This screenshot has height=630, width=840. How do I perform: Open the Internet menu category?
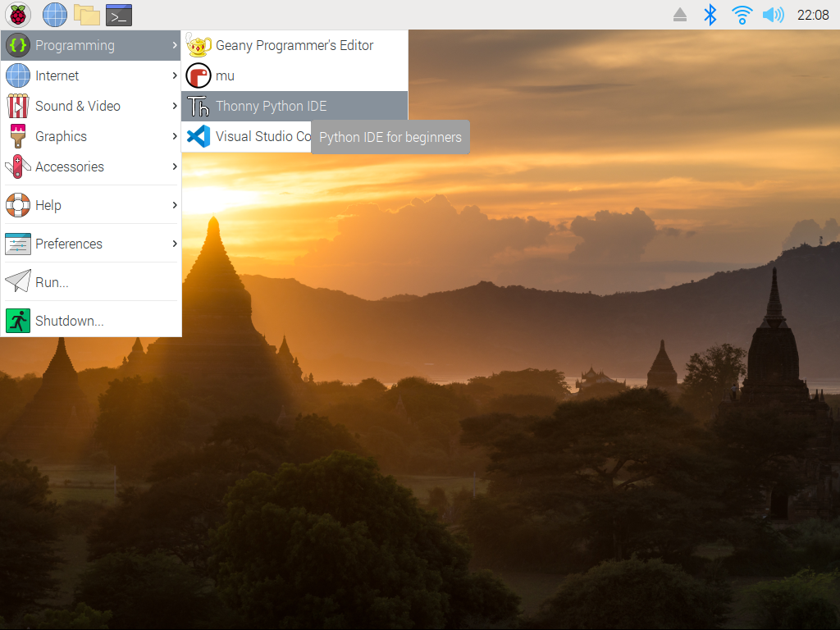point(91,75)
